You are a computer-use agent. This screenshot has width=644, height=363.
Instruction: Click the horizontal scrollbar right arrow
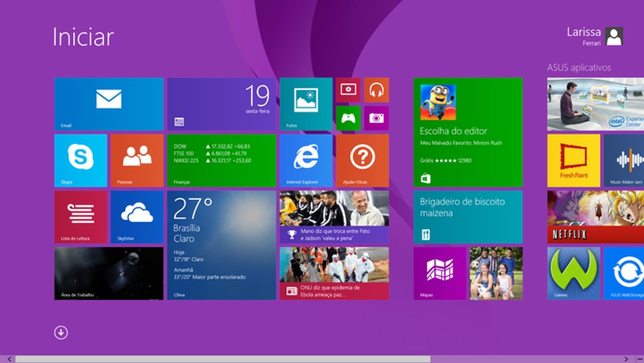click(x=626, y=359)
